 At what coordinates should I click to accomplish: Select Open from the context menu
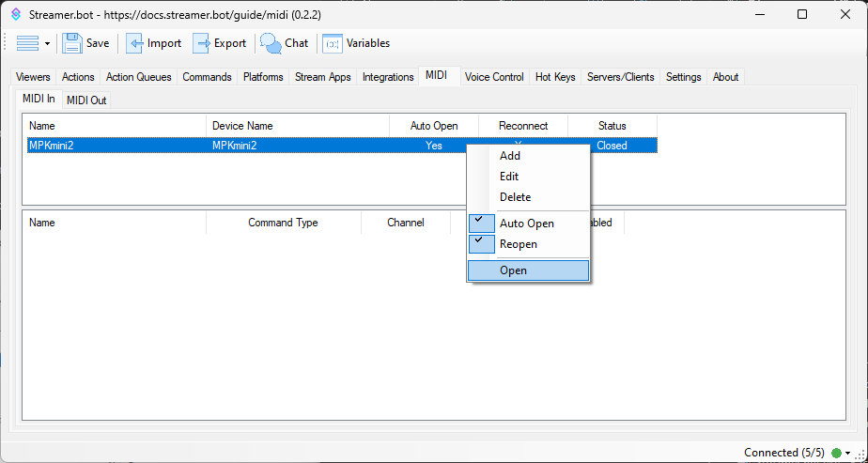[514, 270]
